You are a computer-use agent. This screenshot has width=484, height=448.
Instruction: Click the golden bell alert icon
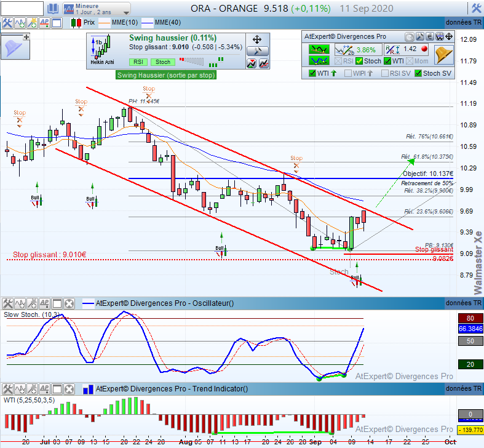point(443,55)
